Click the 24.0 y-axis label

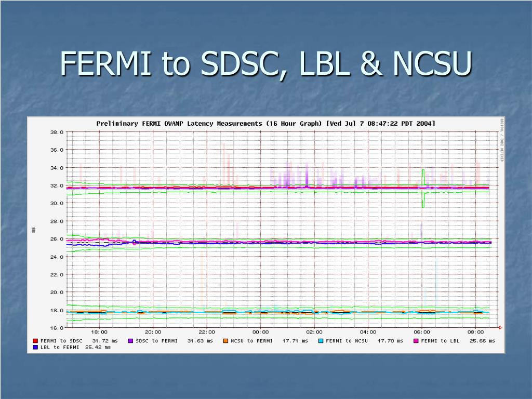click(x=57, y=257)
